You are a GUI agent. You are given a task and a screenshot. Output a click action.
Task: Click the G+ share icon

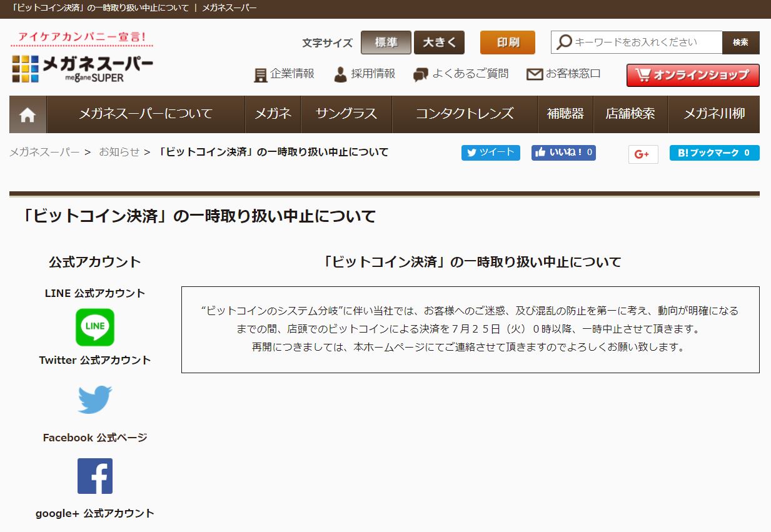643,153
